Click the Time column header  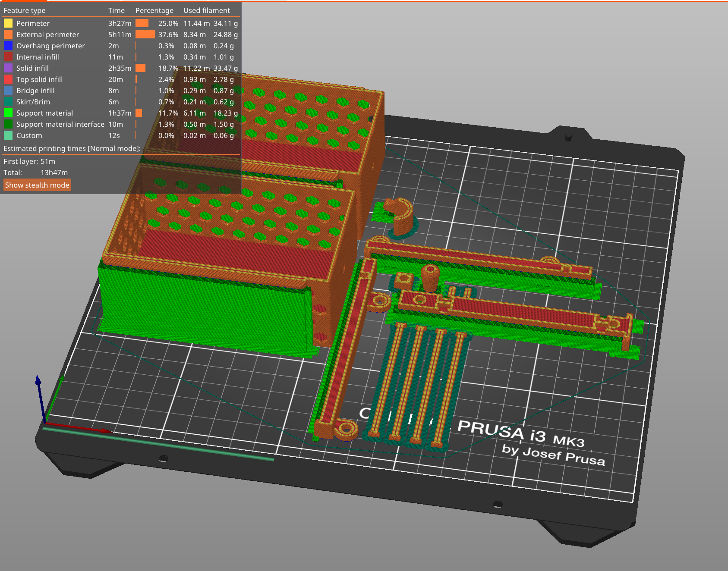pos(117,10)
